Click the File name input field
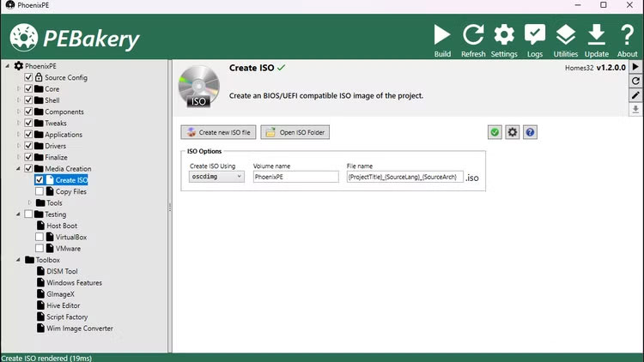644x362 pixels. coord(405,177)
